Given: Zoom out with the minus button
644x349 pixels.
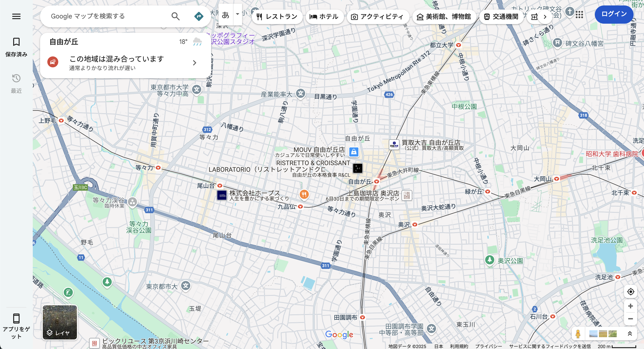Looking at the screenshot, I should 630,319.
